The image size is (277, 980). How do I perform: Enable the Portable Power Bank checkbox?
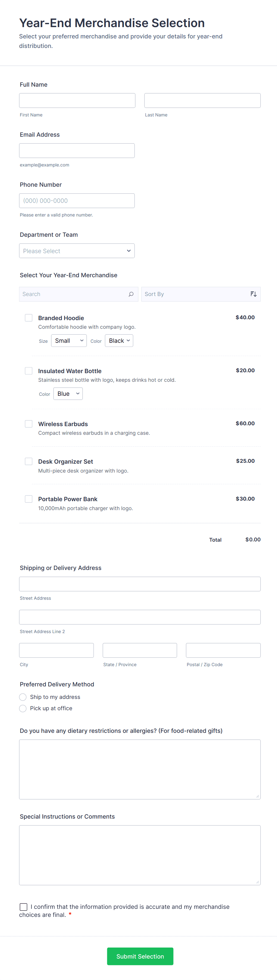pos(29,499)
